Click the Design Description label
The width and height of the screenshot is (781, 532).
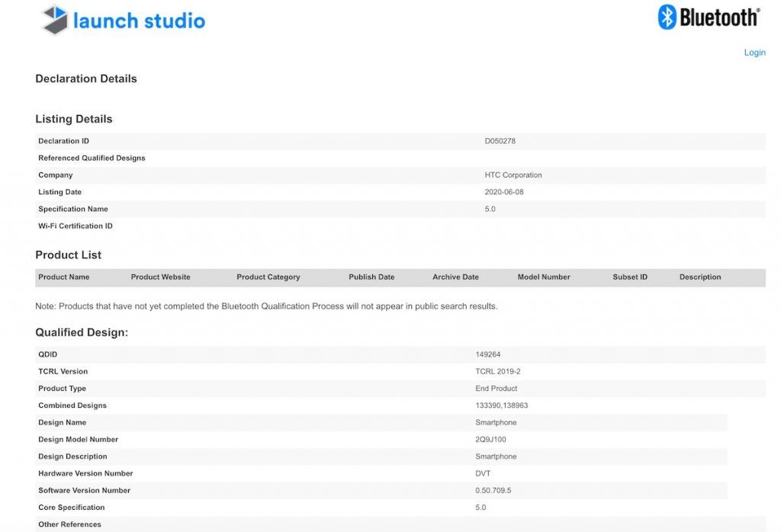click(x=72, y=457)
